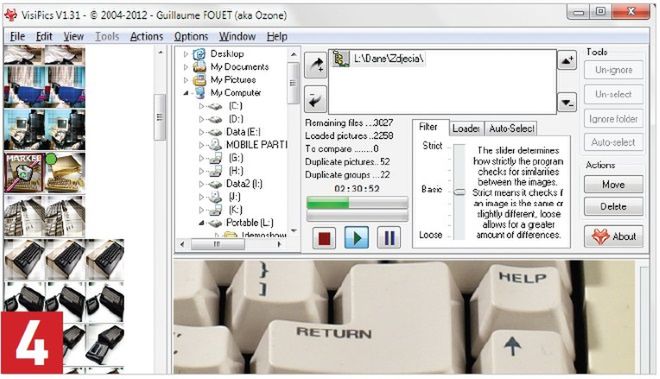Click the add folder arrow button
Image resolution: width=660 pixels, height=379 pixels.
point(315,65)
